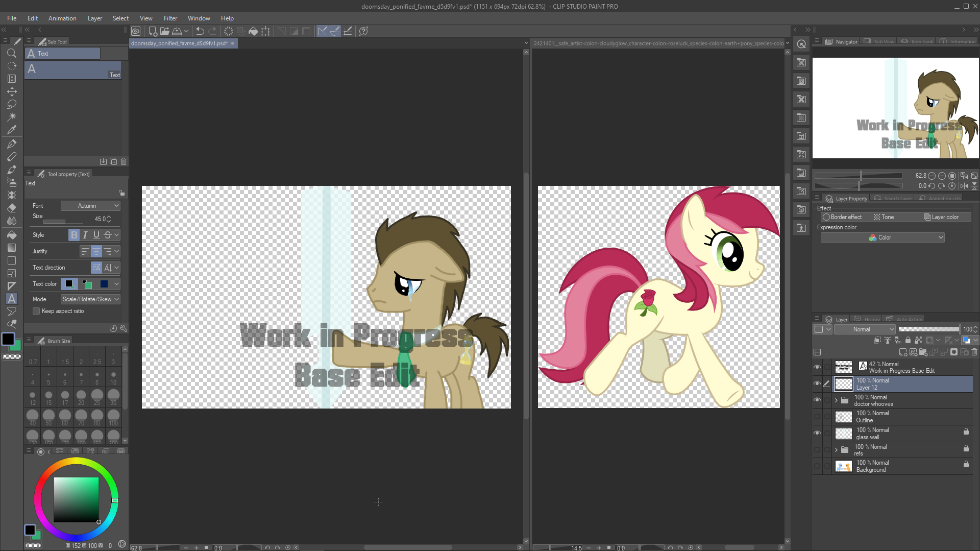Choose brush size 100 preset
Screen dimensions: 980x551
[113, 418]
